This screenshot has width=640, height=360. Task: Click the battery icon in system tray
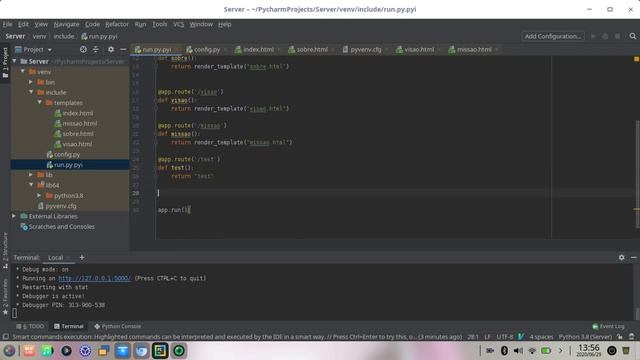(x=546, y=351)
